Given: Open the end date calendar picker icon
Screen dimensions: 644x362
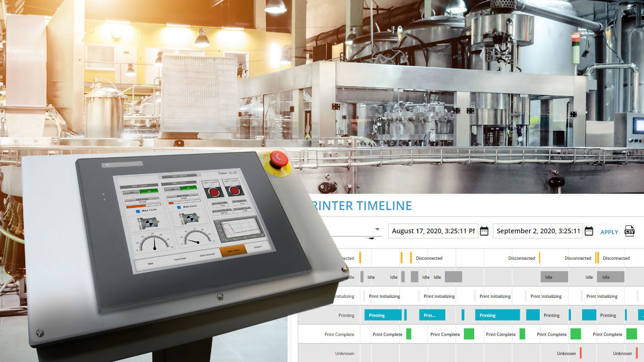Looking at the screenshot, I should click(x=589, y=230).
